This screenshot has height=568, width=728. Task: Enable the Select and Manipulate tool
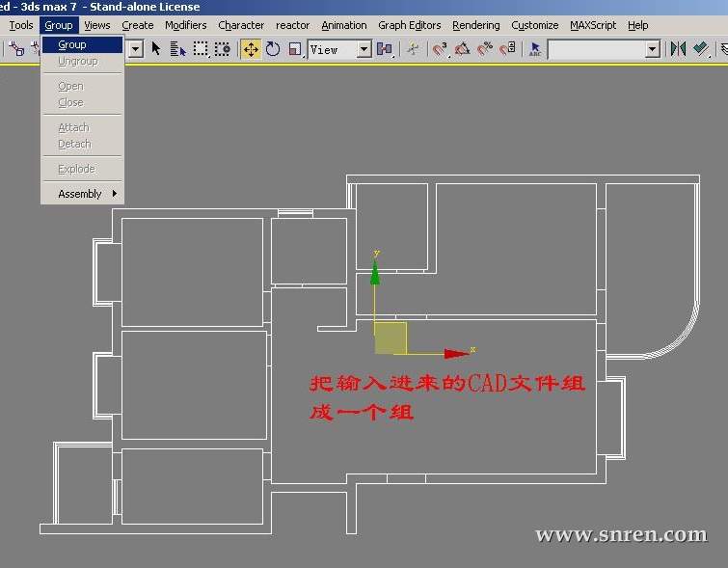point(413,49)
